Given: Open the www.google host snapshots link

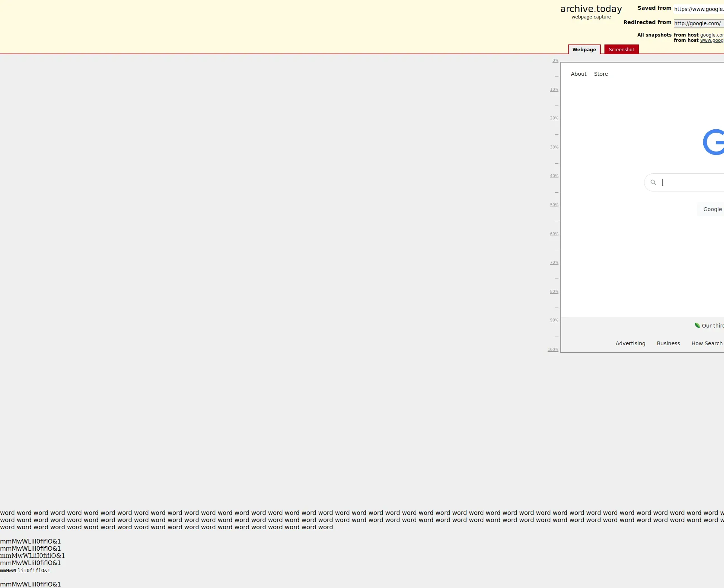Looking at the screenshot, I should pos(712,40).
